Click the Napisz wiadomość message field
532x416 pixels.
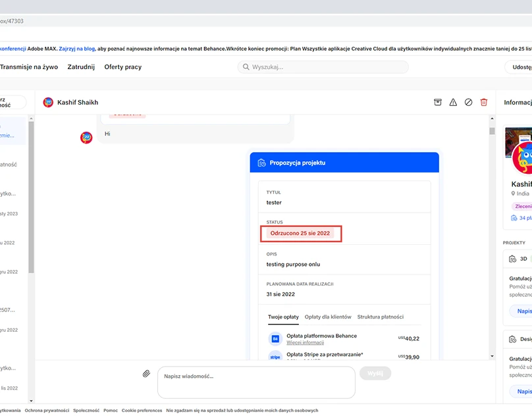coord(255,382)
